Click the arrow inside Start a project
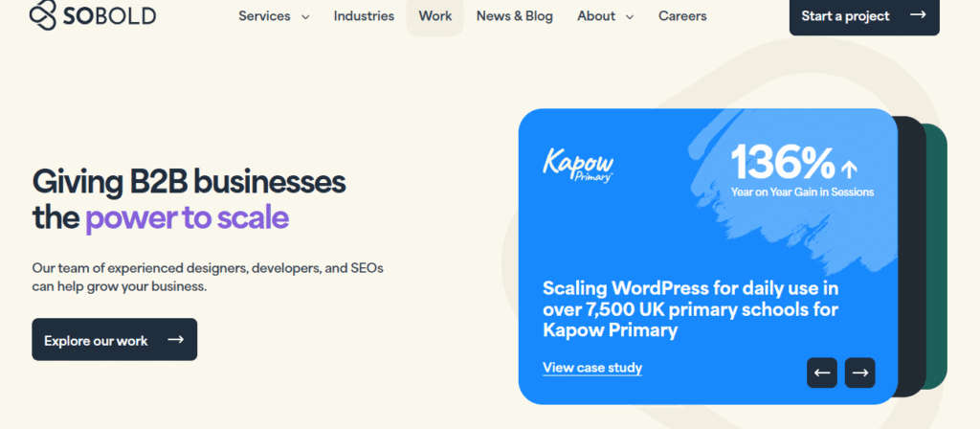This screenshot has width=980, height=429. point(918,15)
